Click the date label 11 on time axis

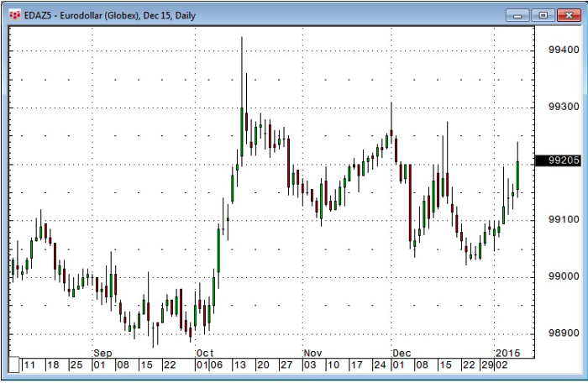pyautogui.click(x=29, y=365)
